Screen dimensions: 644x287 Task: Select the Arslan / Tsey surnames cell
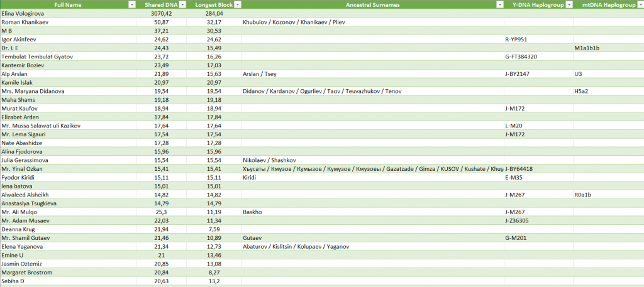click(259, 73)
